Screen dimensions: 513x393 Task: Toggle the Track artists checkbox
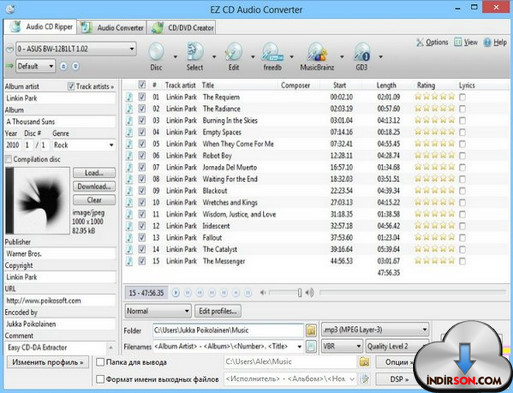pyautogui.click(x=71, y=86)
